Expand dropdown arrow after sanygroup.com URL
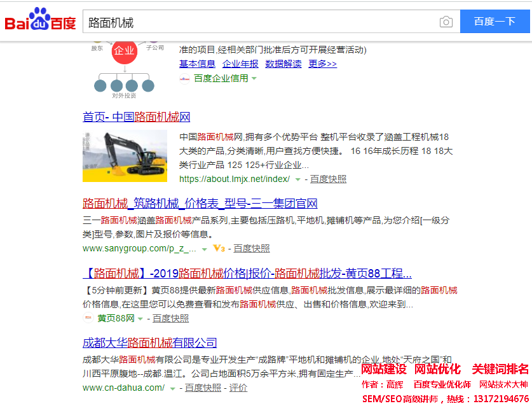 [204, 249]
